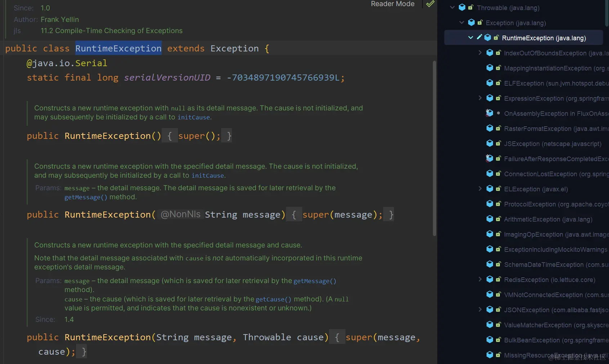Click the class icon beside RedisException

click(489, 279)
